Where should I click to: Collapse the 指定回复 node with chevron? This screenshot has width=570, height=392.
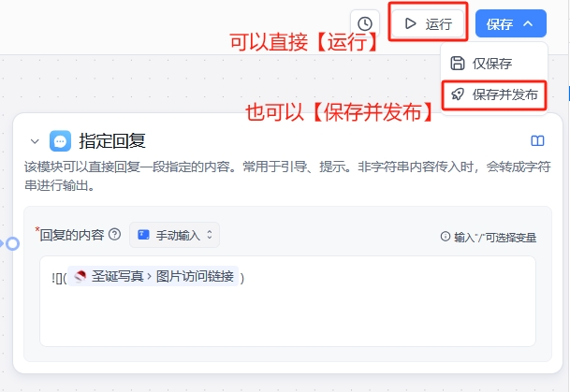[35, 141]
